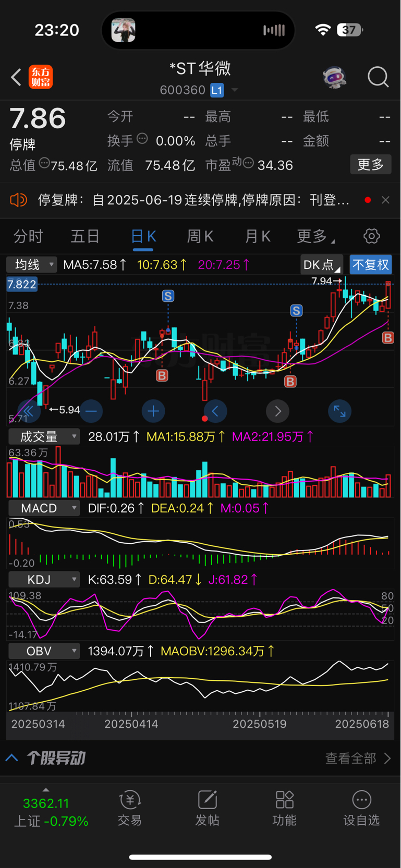
Task: Collapse the 个股异动 section chevron
Action: 12,758
